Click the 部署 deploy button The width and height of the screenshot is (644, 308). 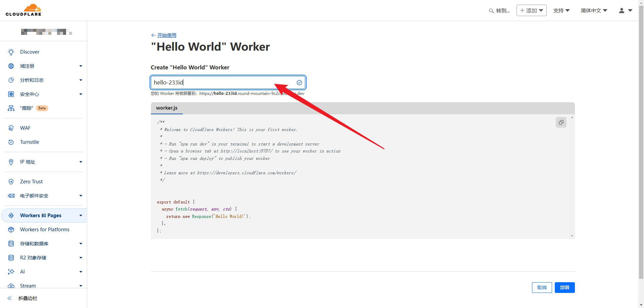point(565,288)
